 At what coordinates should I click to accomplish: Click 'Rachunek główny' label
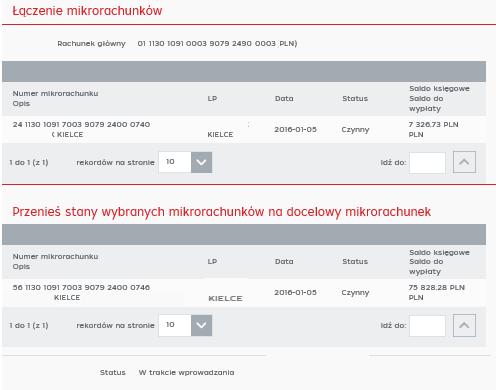point(91,44)
